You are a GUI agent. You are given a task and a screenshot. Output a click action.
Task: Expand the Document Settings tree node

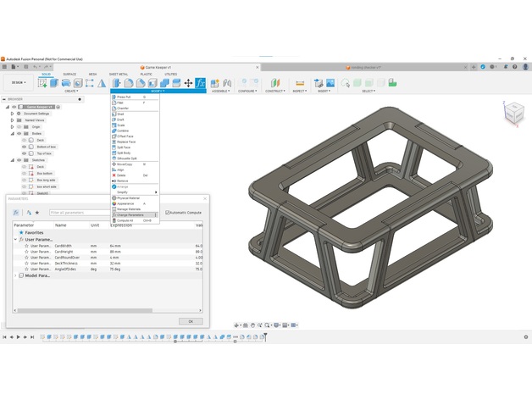pos(12,114)
